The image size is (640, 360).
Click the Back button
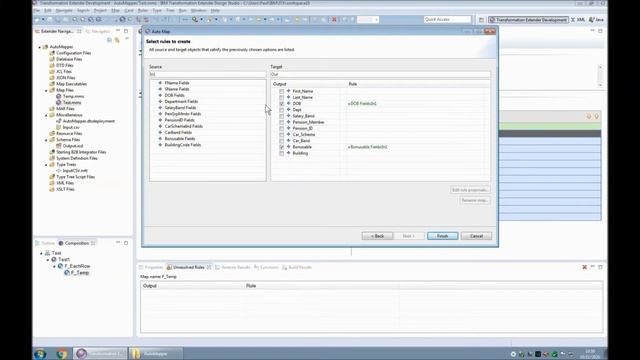(x=377, y=236)
